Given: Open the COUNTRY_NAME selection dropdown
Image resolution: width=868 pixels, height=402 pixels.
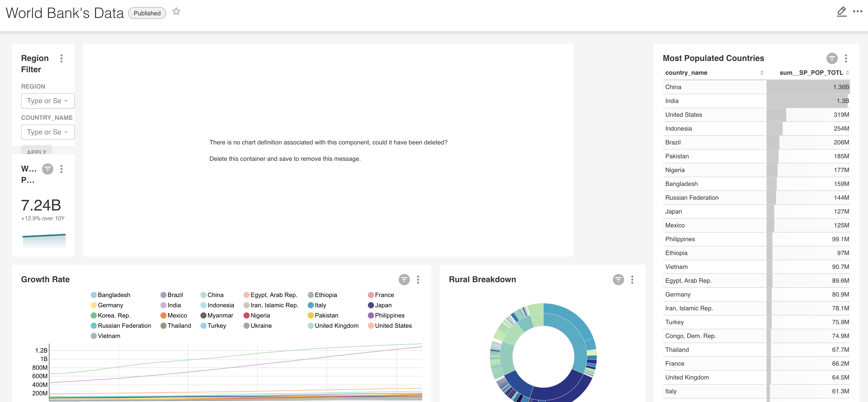Looking at the screenshot, I should (47, 132).
